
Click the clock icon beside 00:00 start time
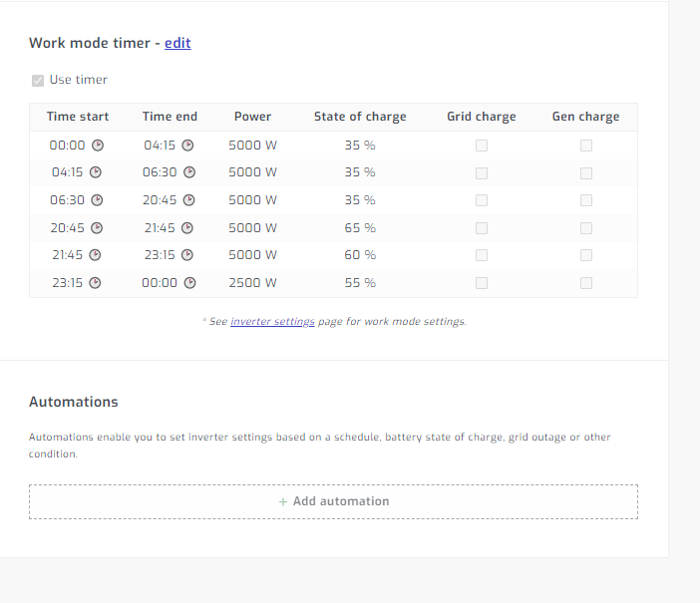coord(98,146)
